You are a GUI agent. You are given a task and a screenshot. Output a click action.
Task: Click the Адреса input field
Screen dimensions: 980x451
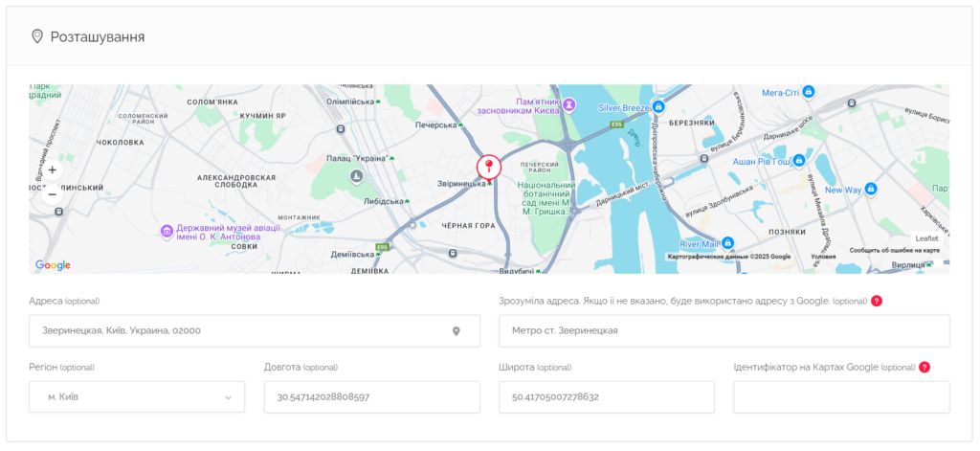[x=255, y=331]
